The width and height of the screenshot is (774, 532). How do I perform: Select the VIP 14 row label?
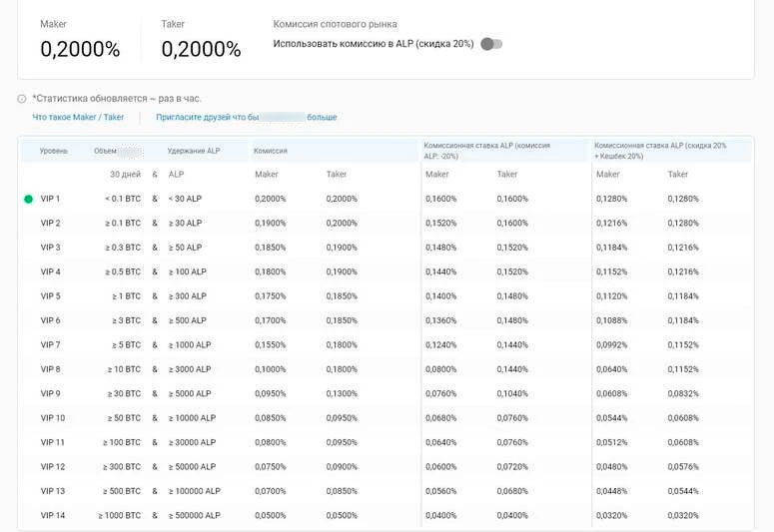tap(53, 515)
